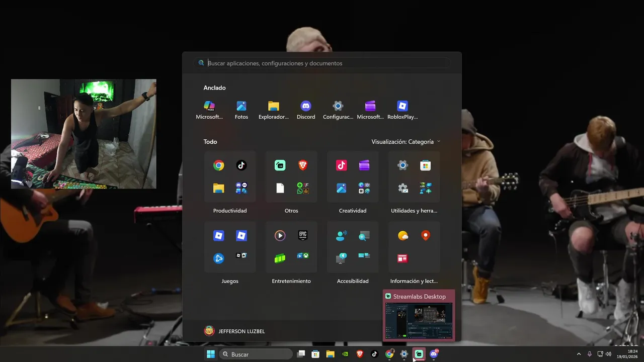Open Task View on the taskbar

click(301, 354)
